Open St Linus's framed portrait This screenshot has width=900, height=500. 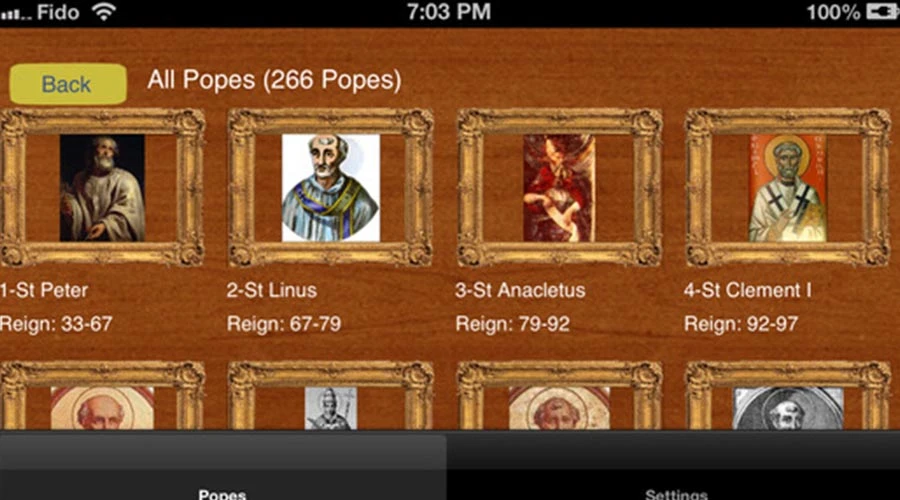click(331, 188)
